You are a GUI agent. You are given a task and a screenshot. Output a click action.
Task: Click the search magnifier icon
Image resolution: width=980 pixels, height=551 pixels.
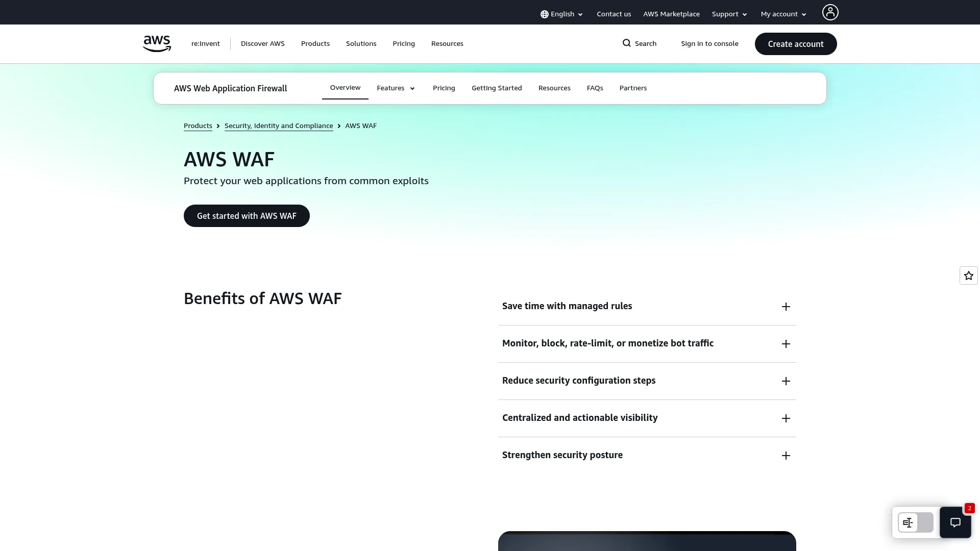[x=627, y=43]
